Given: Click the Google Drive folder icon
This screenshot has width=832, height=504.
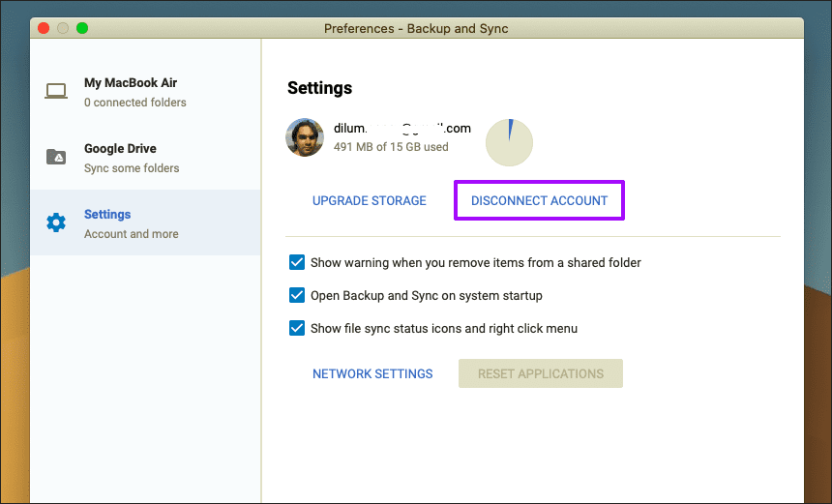Looking at the screenshot, I should pyautogui.click(x=56, y=157).
